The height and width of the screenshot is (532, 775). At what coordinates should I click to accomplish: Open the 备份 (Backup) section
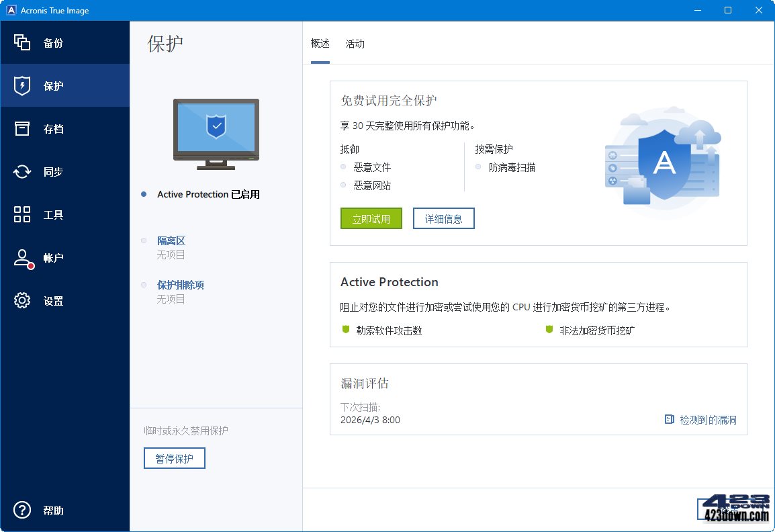tap(40, 42)
